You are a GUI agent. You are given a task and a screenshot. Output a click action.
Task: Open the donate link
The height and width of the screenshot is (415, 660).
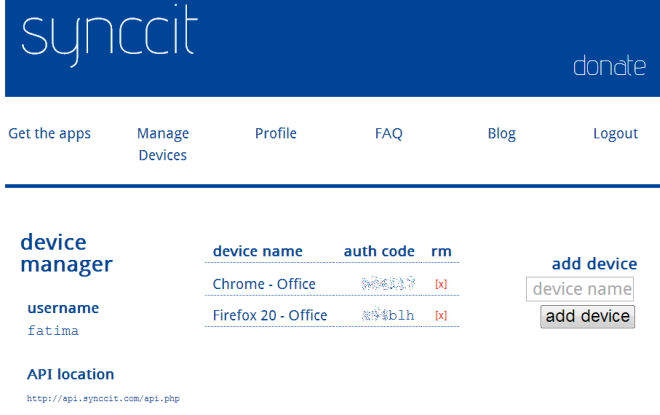pyautogui.click(x=609, y=66)
